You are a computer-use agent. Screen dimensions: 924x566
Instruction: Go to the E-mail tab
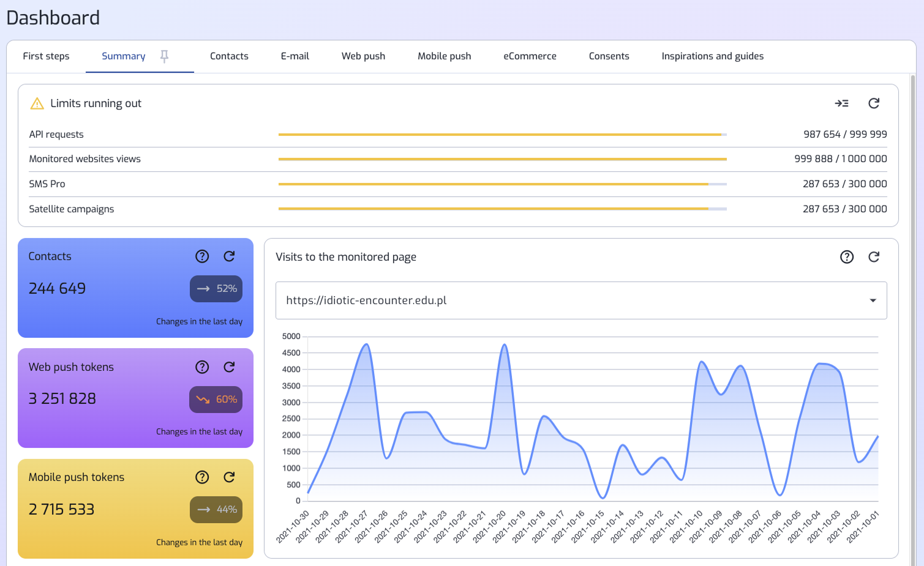point(295,56)
